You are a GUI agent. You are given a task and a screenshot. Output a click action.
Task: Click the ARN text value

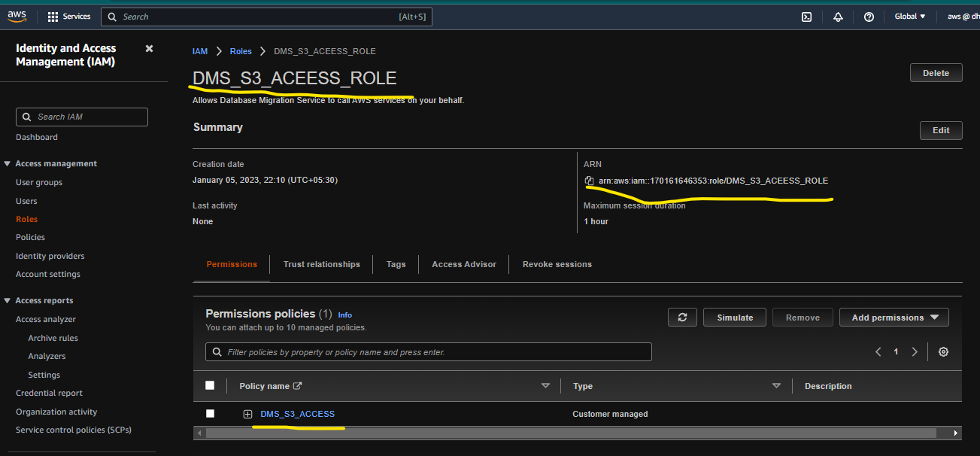pos(713,181)
